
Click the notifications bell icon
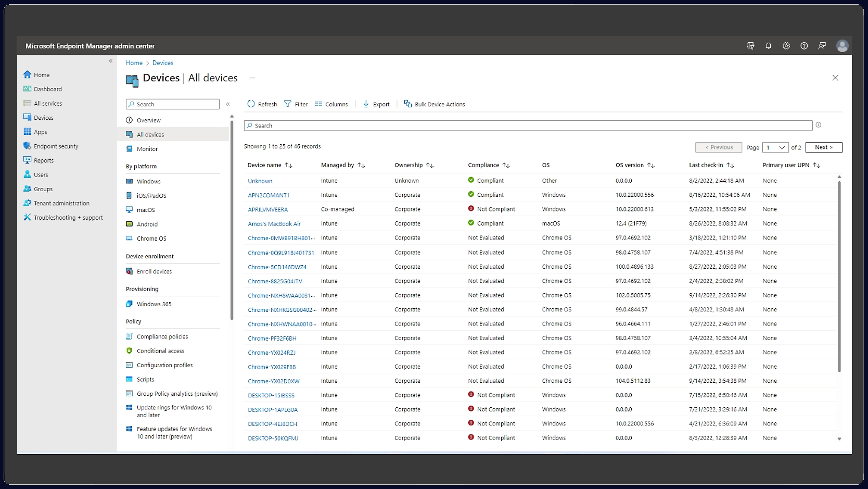768,46
